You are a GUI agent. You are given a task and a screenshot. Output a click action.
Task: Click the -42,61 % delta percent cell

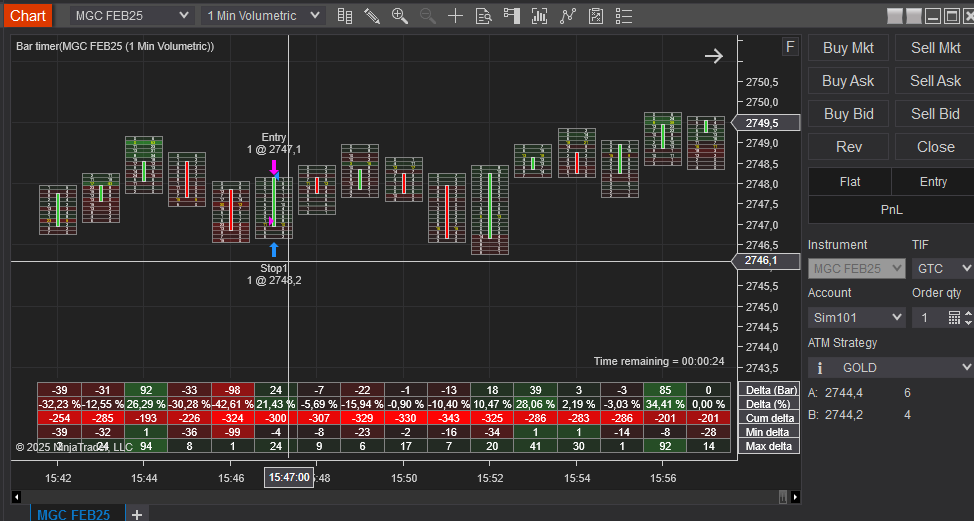232,404
